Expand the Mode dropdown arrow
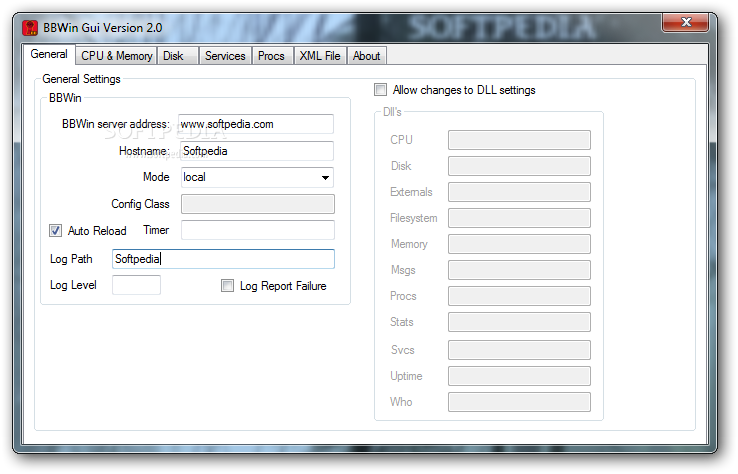The width and height of the screenshot is (738, 474). coord(325,177)
